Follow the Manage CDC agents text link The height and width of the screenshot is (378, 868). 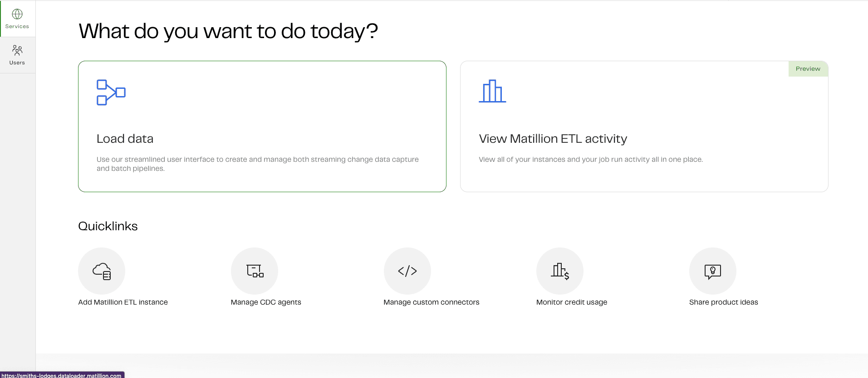click(x=266, y=302)
